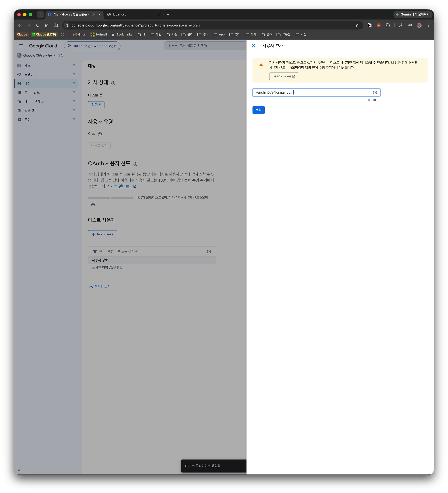Collapse the sidebar with bottom-left arrow

[x=19, y=469]
